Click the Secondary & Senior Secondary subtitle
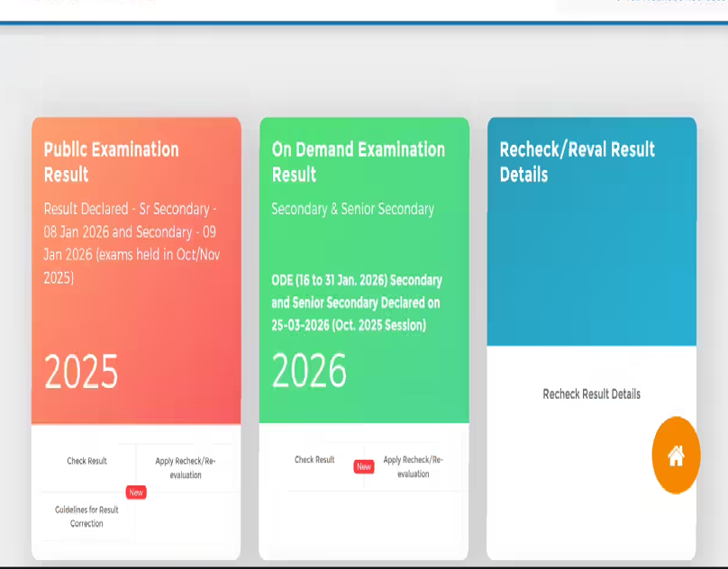728x569 pixels. [352, 208]
